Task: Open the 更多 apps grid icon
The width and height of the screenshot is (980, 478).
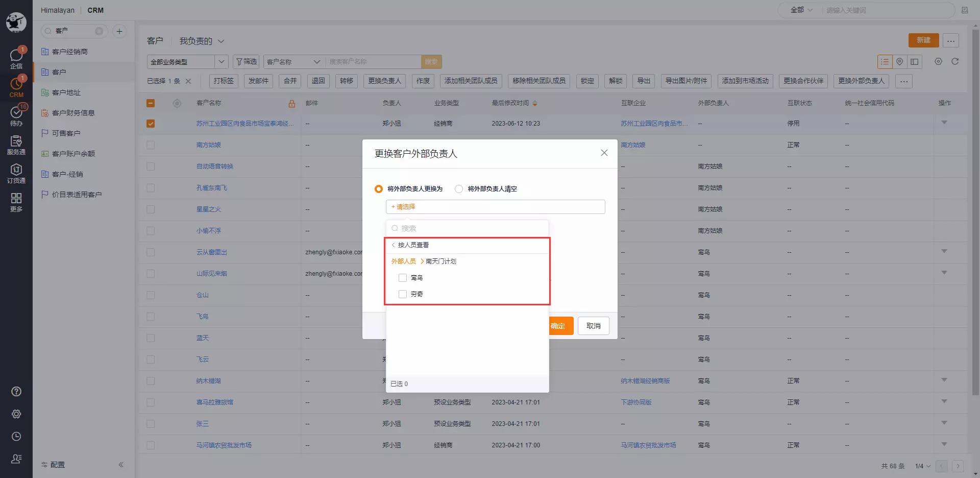Action: [16, 202]
